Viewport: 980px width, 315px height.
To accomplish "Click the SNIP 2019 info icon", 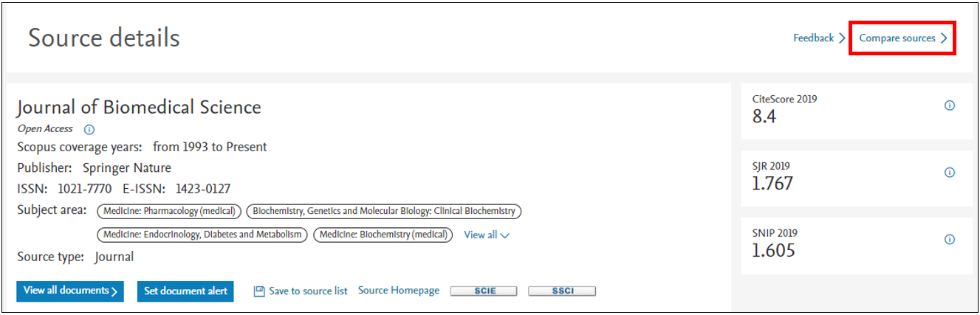I will 950,240.
